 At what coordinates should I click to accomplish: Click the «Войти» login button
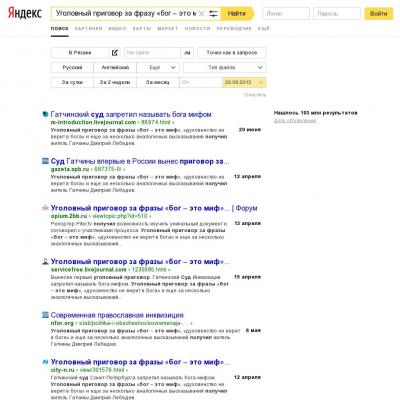378,14
